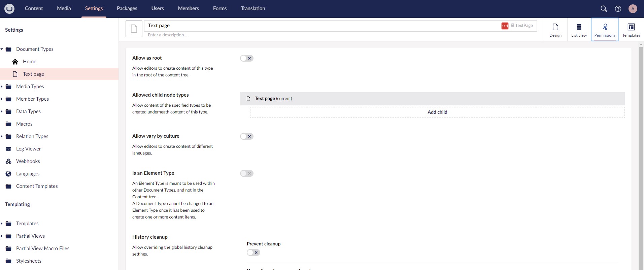Image resolution: width=644 pixels, height=270 pixels.
Task: Expand the Media Types folder
Action: tap(2, 87)
